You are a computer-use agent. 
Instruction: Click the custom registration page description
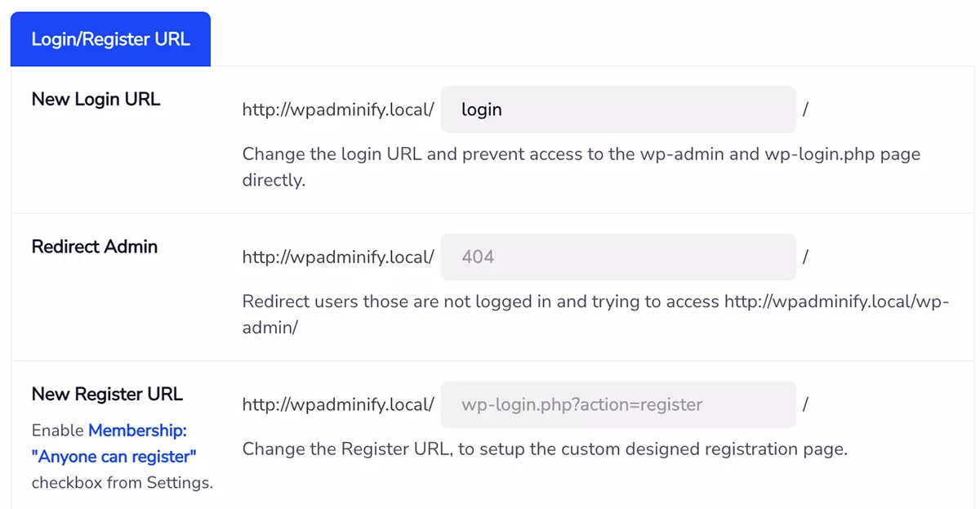coord(542,449)
